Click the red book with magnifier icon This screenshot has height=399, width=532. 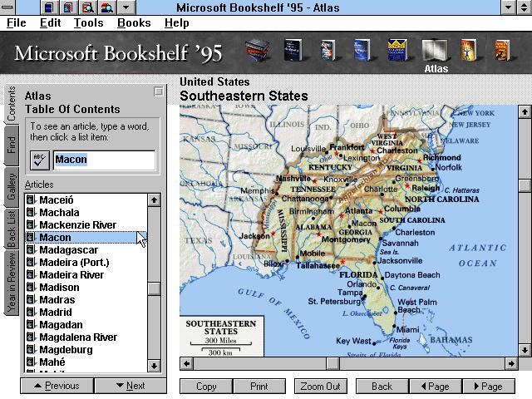click(x=87, y=7)
